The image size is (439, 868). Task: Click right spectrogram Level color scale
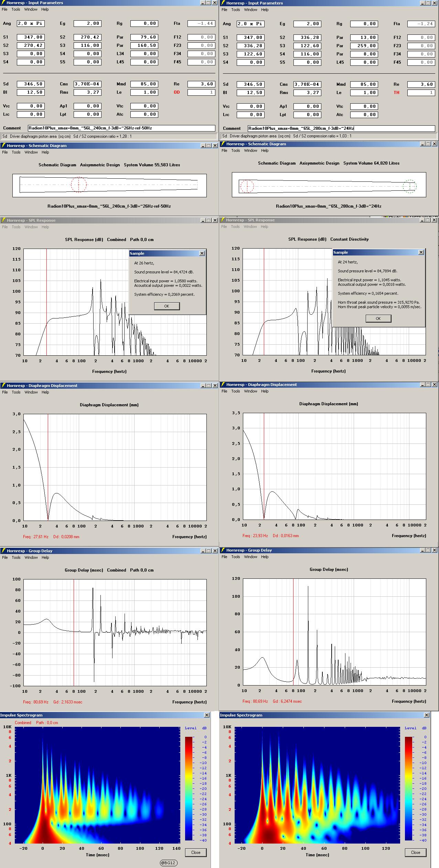tap(409, 788)
